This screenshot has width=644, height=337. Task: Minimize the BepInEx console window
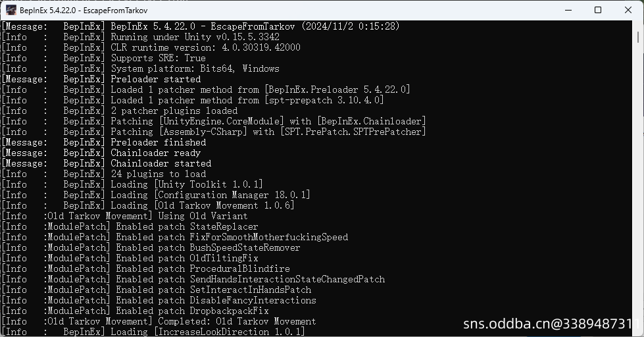tap(568, 11)
